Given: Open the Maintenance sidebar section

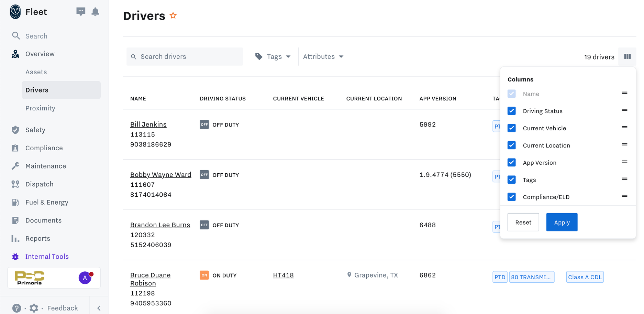Looking at the screenshot, I should click(45, 166).
